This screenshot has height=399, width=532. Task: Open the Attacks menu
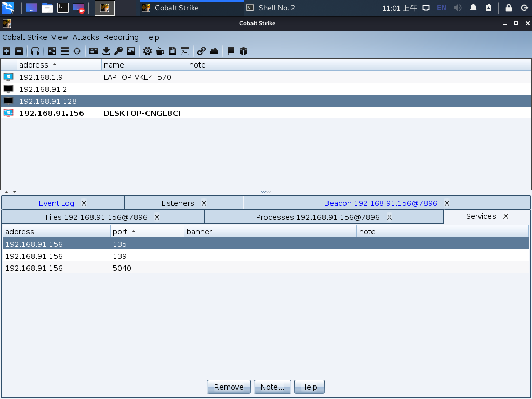(86, 37)
